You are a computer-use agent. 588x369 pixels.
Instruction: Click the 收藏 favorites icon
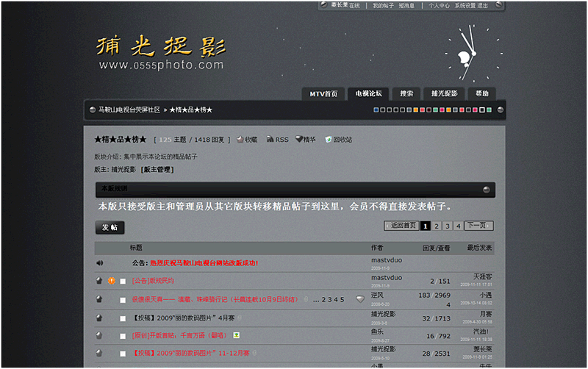[240, 140]
